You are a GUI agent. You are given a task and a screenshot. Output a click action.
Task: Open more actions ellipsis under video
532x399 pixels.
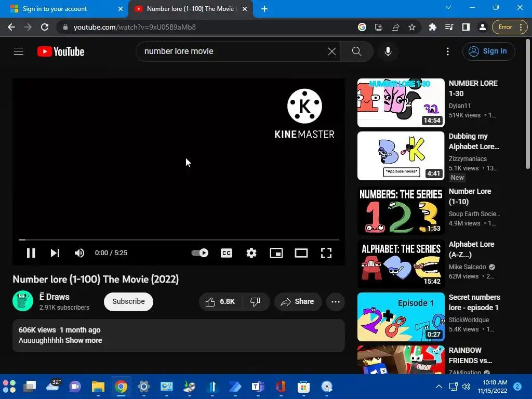click(336, 302)
